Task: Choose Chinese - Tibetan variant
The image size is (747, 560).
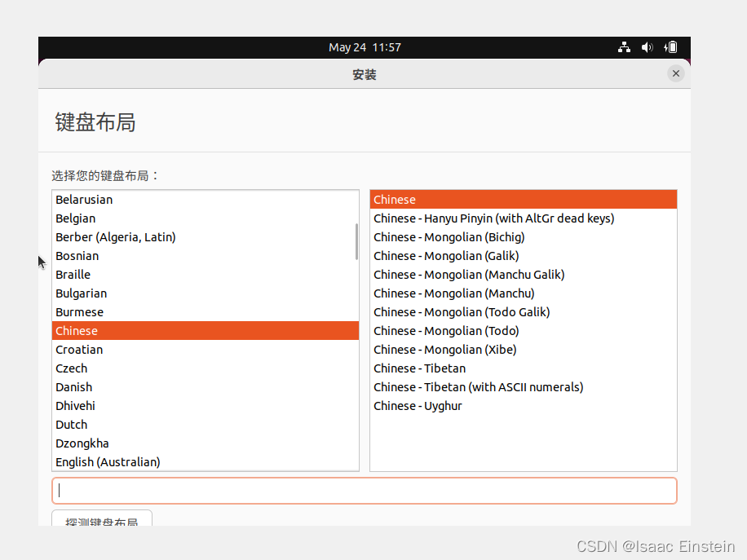Action: coord(523,368)
